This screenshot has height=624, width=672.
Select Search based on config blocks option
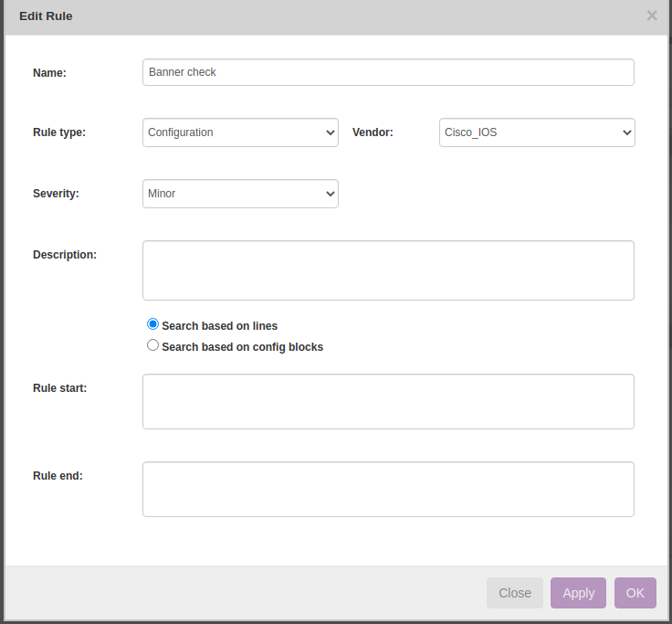[153, 345]
